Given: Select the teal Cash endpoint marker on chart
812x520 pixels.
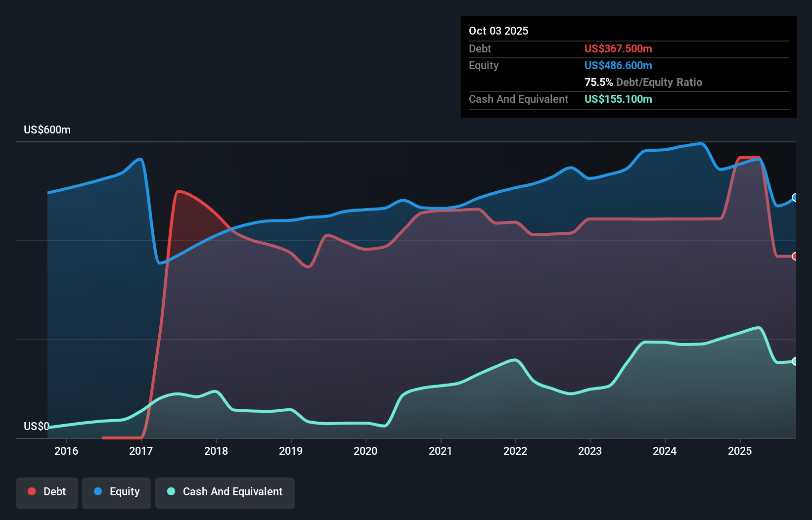Looking at the screenshot, I should [x=795, y=361].
